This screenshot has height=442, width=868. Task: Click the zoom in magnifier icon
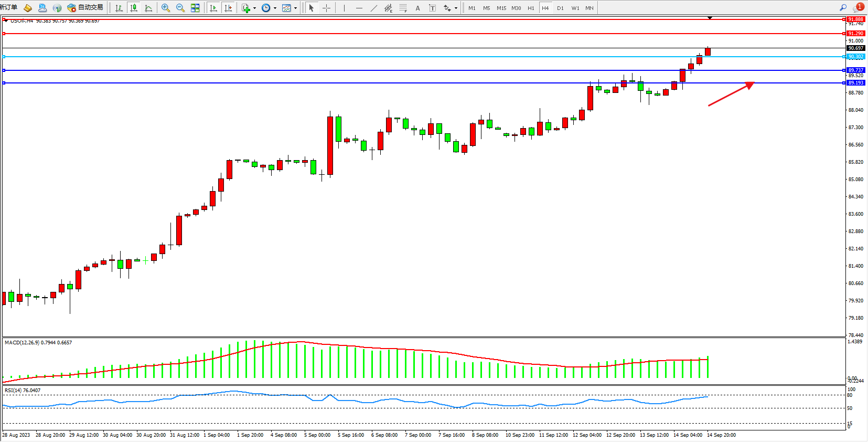[166, 8]
